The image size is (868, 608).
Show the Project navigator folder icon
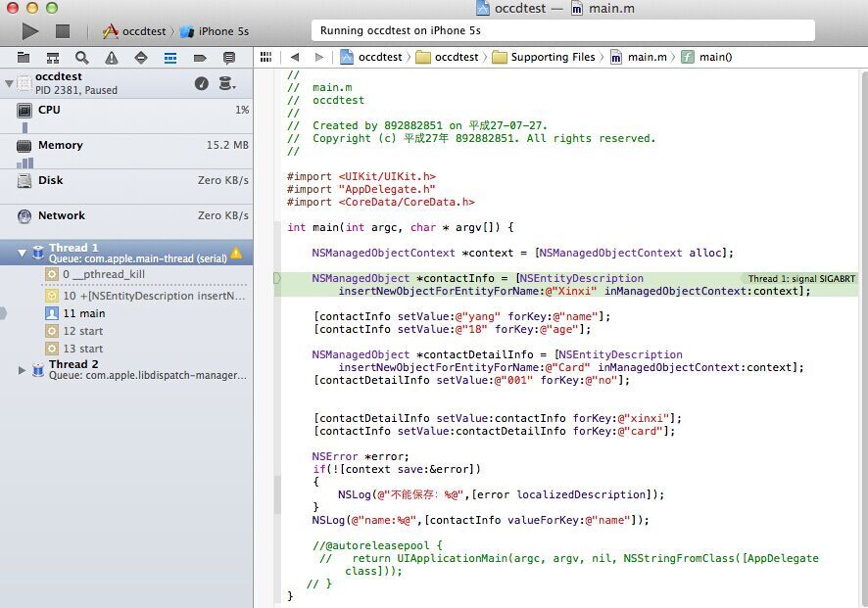[24, 58]
